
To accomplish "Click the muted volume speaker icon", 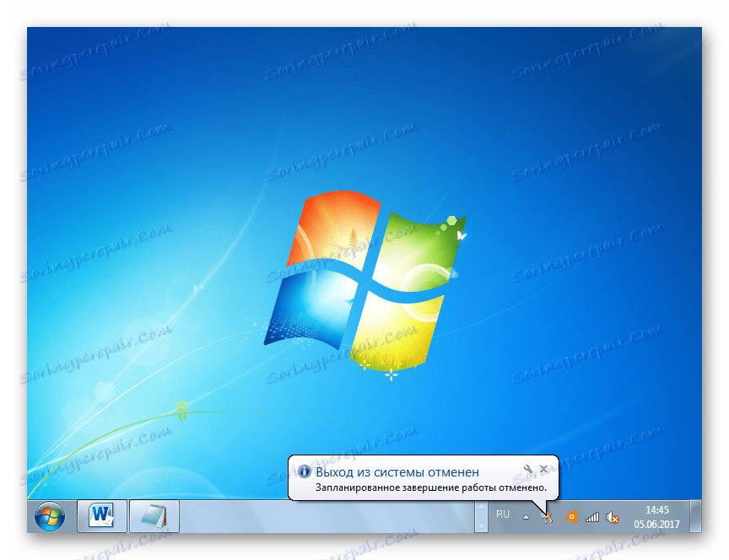I will pyautogui.click(x=613, y=517).
